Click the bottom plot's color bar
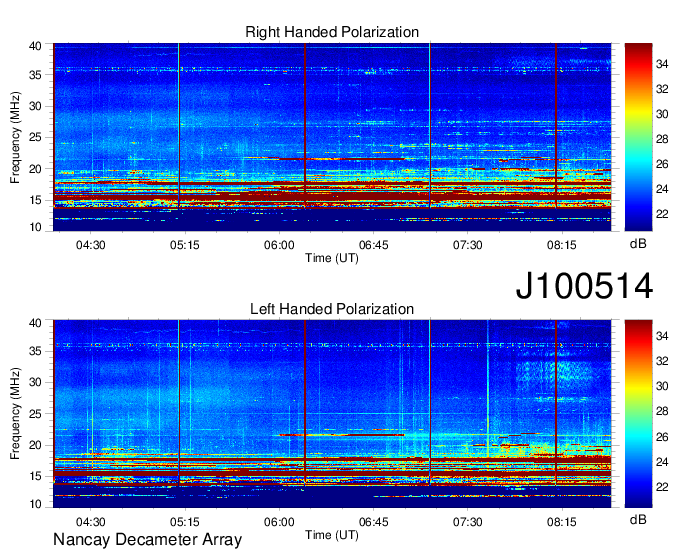The height and width of the screenshot is (552, 680). [x=638, y=414]
